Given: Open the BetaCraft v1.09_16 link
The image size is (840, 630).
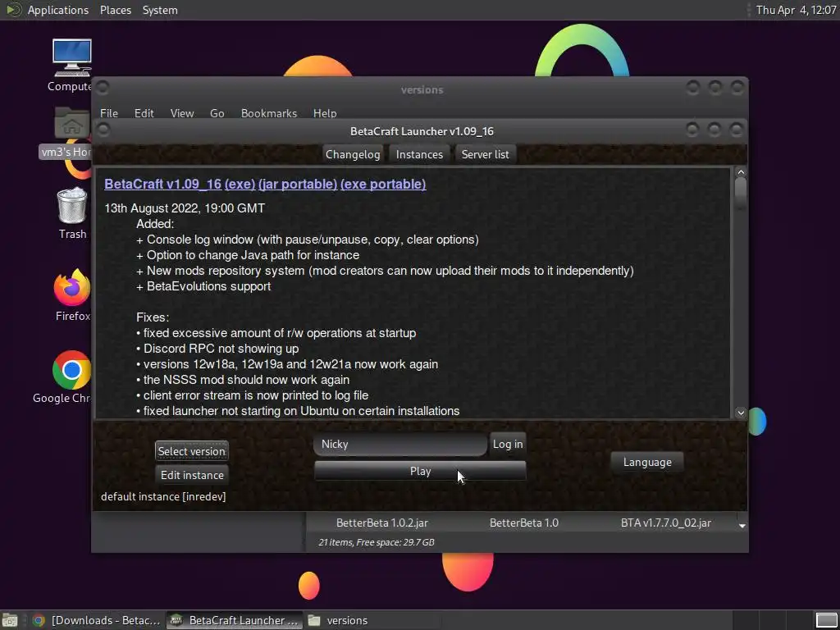Looking at the screenshot, I should (x=163, y=184).
